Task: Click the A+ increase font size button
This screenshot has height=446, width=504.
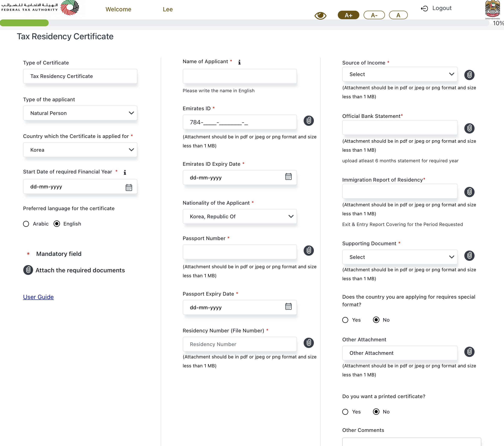Action: pos(348,15)
